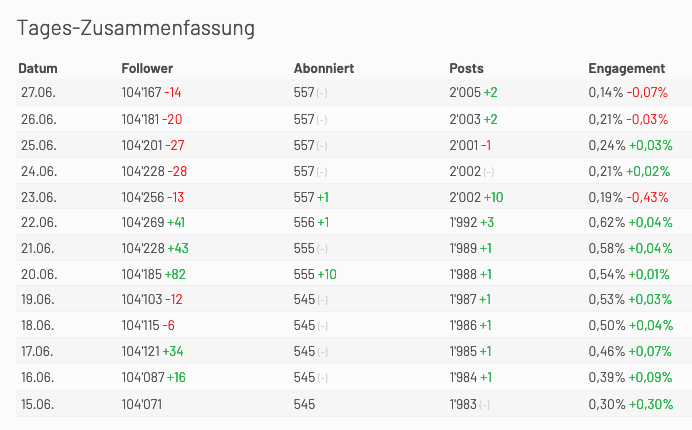Click the 19.06. date cell
The image size is (692, 430).
coord(38,299)
